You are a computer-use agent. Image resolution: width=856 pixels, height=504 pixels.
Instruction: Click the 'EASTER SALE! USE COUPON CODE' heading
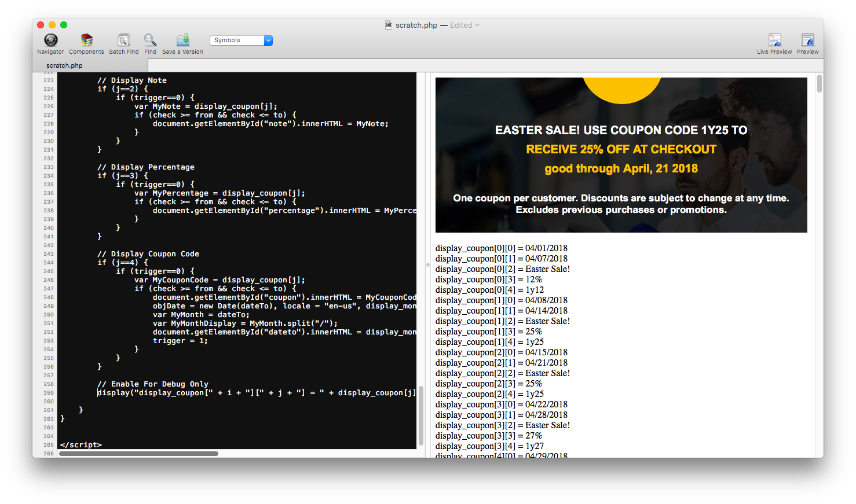pyautogui.click(x=621, y=130)
